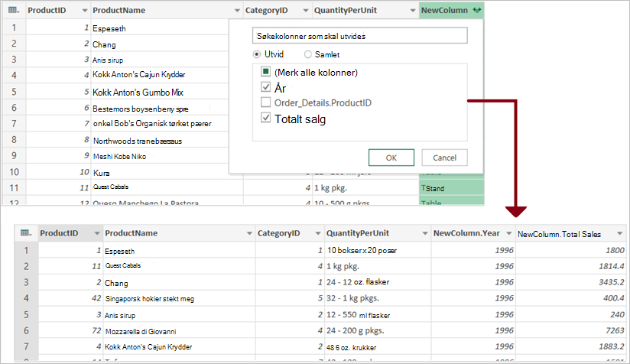Click Total Sales value 1883.2
The image size is (630, 364).
coord(571,346)
